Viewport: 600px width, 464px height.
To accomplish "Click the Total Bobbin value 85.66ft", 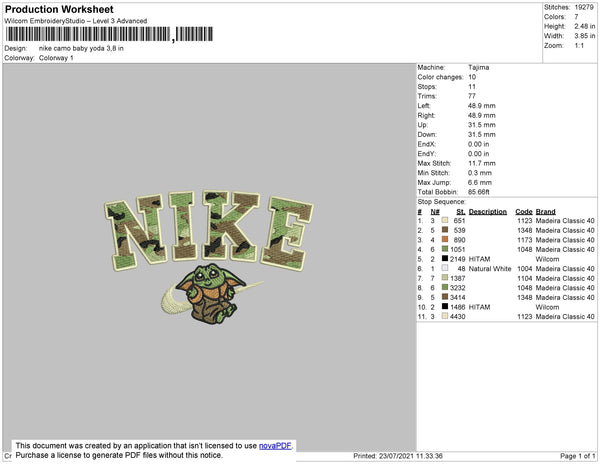I will 478,192.
